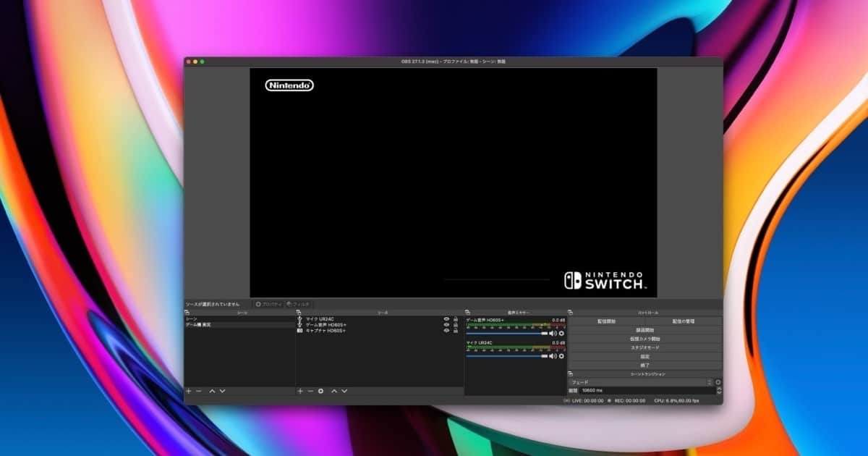
Task: Hide the マイク UR24C source
Action: [x=446, y=319]
